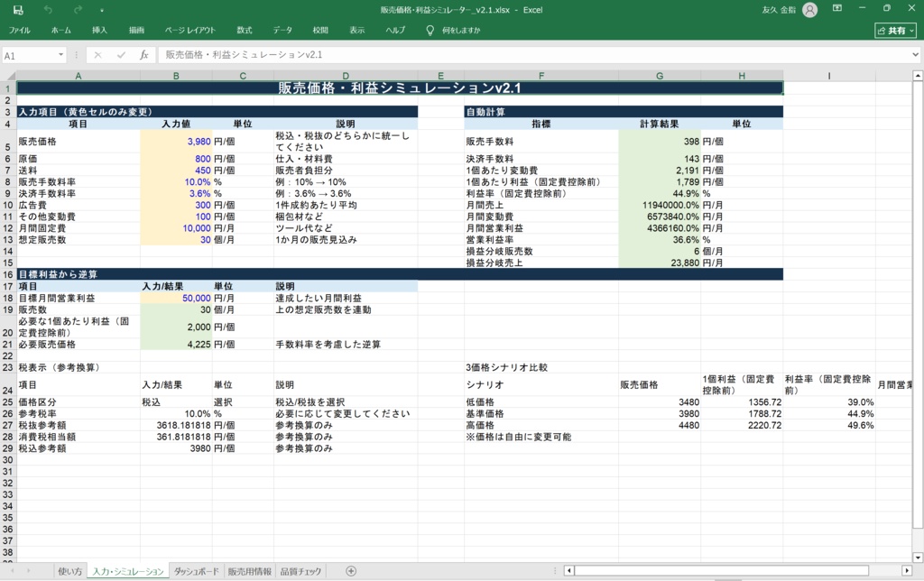Switch to the ホーム ribbon tab
The image size is (924, 581).
[x=61, y=30]
